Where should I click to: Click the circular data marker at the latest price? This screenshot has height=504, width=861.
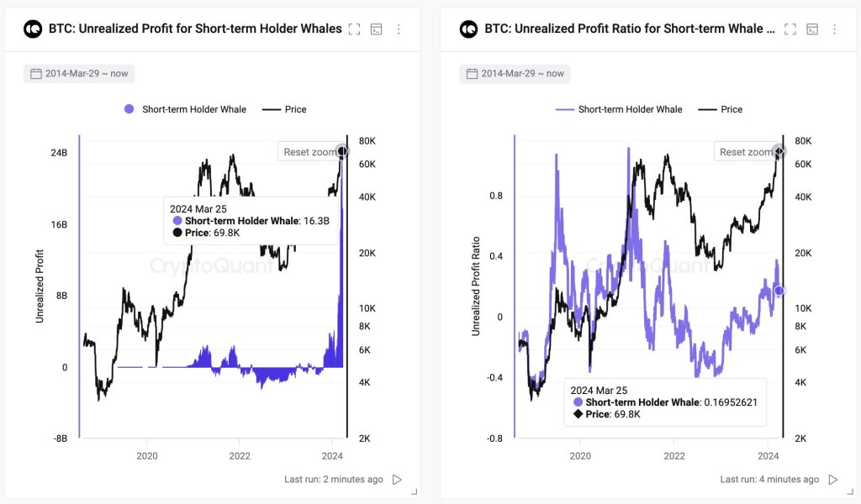[x=343, y=151]
